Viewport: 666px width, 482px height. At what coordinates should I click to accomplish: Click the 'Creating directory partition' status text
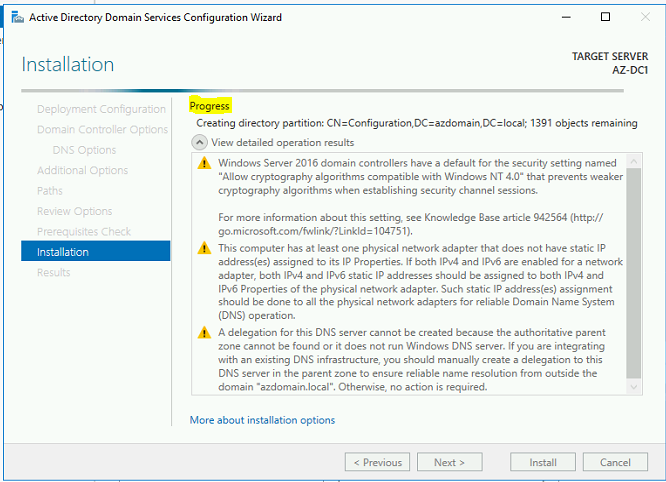(417, 123)
